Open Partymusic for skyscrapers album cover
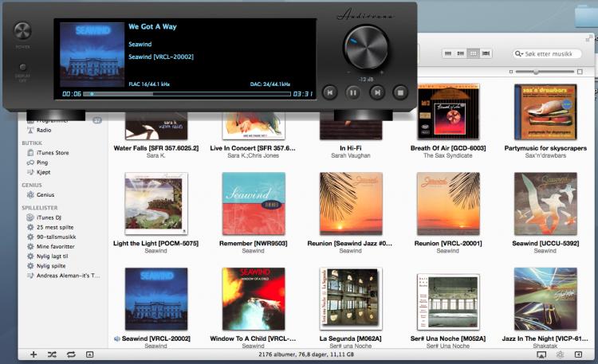This screenshot has width=598, height=364. coord(545,112)
